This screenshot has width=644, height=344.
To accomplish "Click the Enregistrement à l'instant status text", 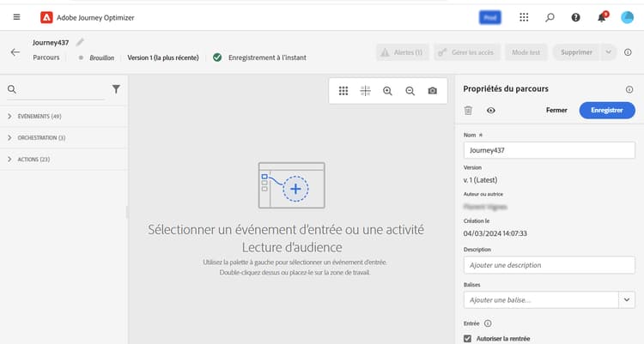I will [x=267, y=57].
